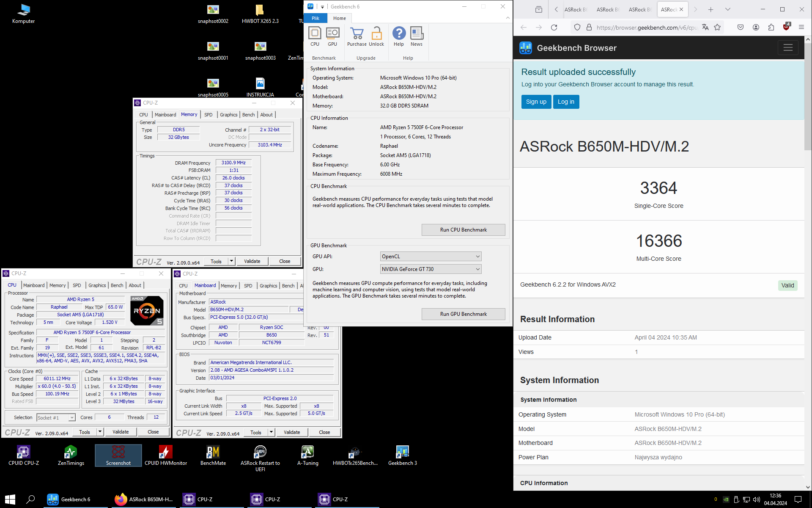Select the snaphsot0003 desktop file
812x508 pixels.
point(260,50)
